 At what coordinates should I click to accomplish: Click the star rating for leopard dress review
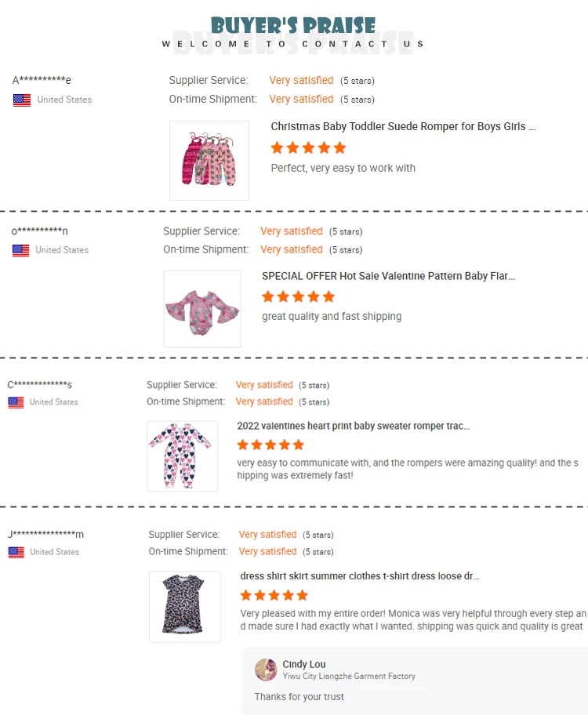(x=274, y=595)
